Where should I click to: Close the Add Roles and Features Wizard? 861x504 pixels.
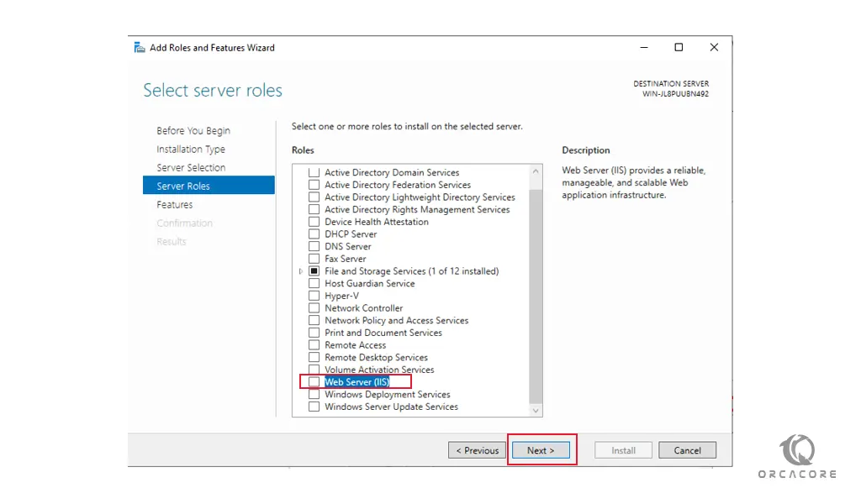714,47
